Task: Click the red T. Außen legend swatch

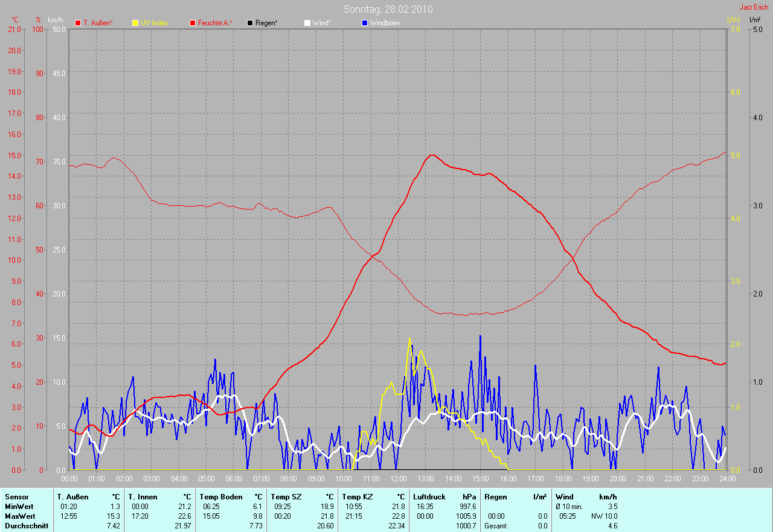Action: click(x=78, y=23)
